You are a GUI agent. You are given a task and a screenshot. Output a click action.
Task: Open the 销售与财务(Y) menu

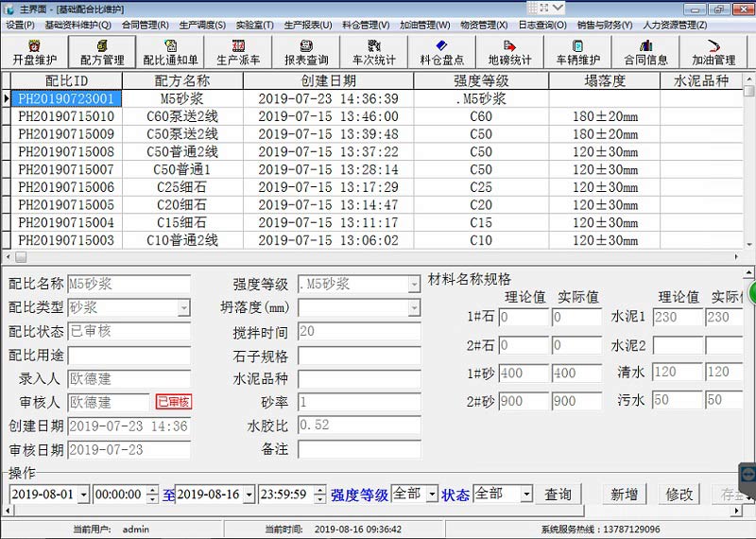point(605,25)
